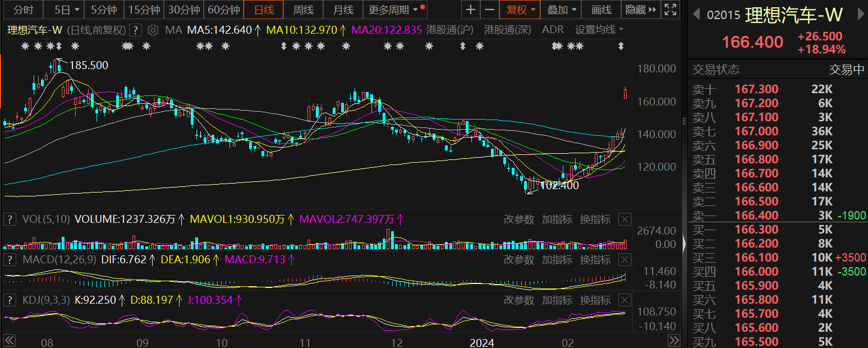Open the 复权 dropdown menu
868x348 pixels.
tap(521, 10)
